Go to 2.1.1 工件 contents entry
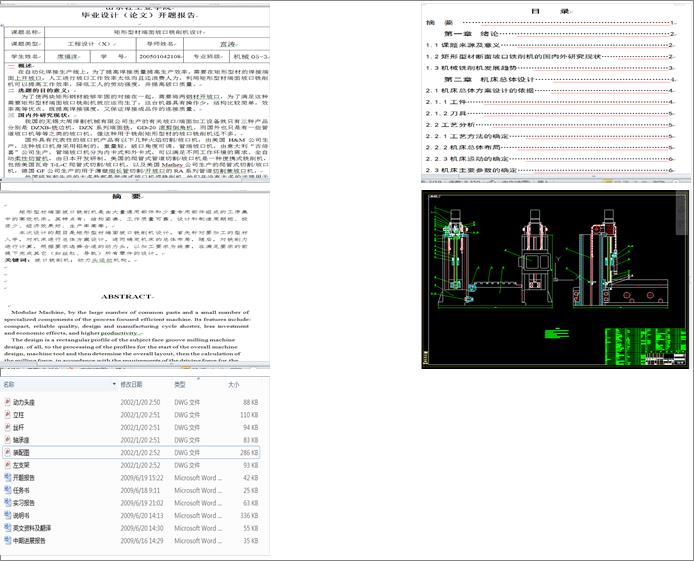 (446, 102)
